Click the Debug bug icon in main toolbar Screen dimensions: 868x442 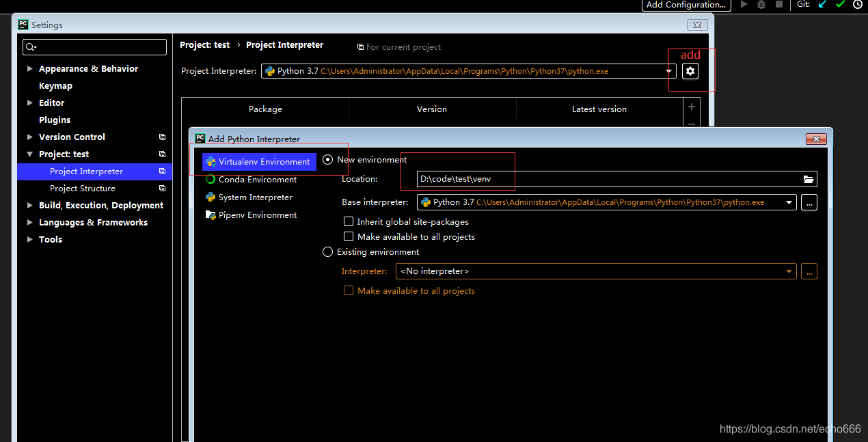[x=761, y=4]
